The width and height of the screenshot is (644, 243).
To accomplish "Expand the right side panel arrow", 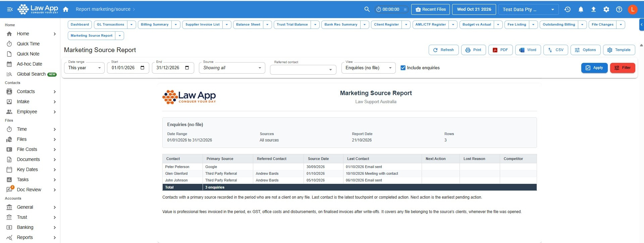I will pyautogui.click(x=642, y=25).
